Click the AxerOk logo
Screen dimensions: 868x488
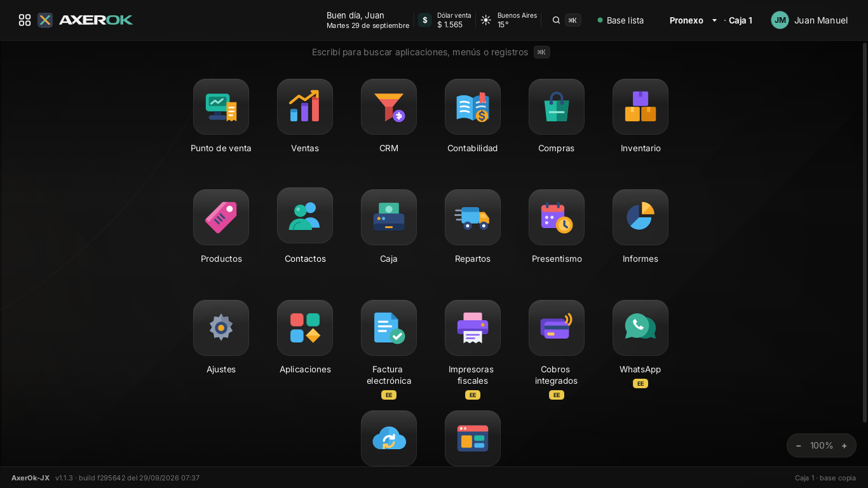(x=85, y=20)
